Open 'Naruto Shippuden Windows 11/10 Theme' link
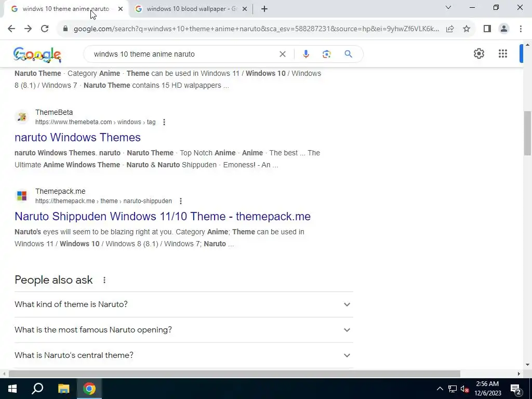The height and width of the screenshot is (399, 532). 163,217
